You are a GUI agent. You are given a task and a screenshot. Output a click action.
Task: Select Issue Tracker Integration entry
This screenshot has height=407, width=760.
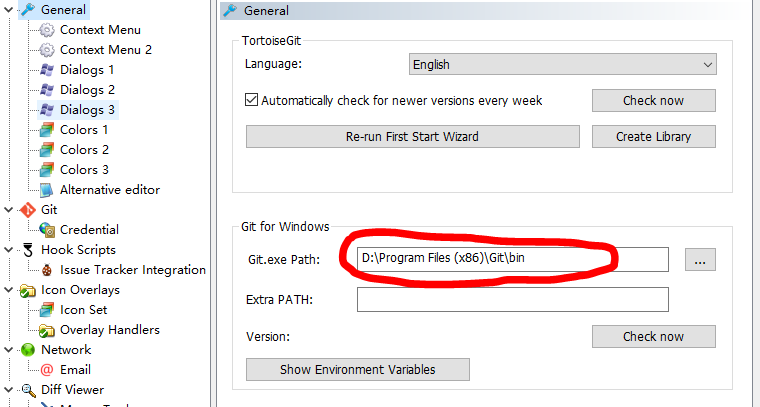(x=133, y=270)
